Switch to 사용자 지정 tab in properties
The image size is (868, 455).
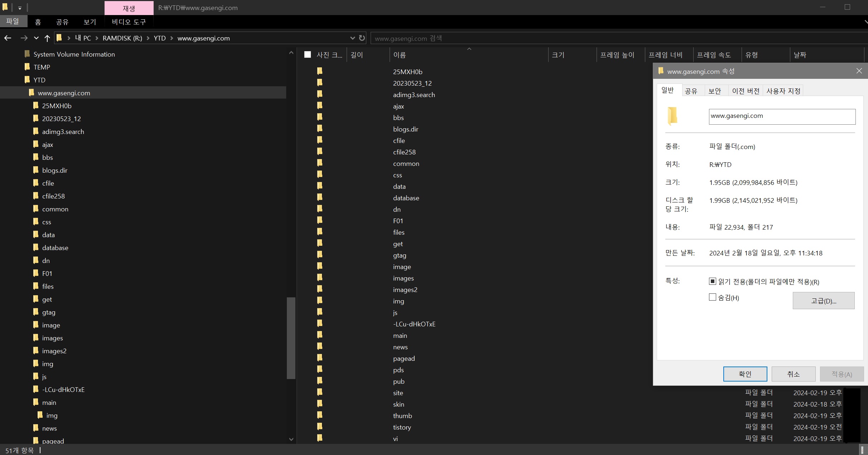[x=783, y=91]
